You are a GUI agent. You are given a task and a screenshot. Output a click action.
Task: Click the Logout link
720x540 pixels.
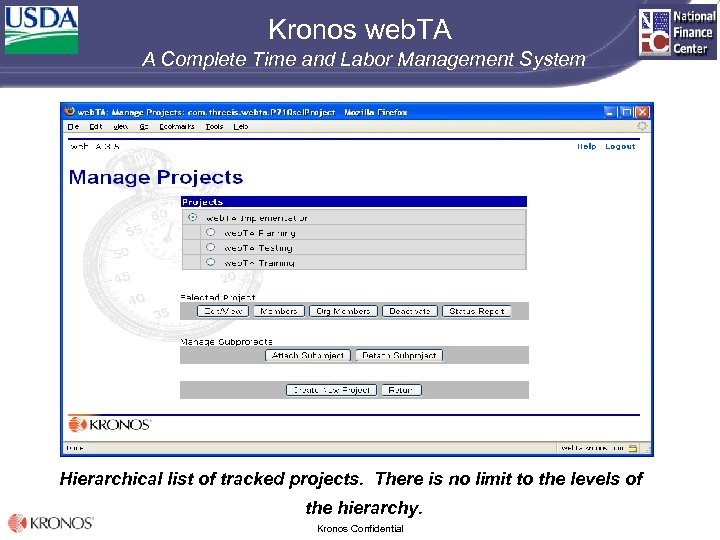(x=620, y=146)
